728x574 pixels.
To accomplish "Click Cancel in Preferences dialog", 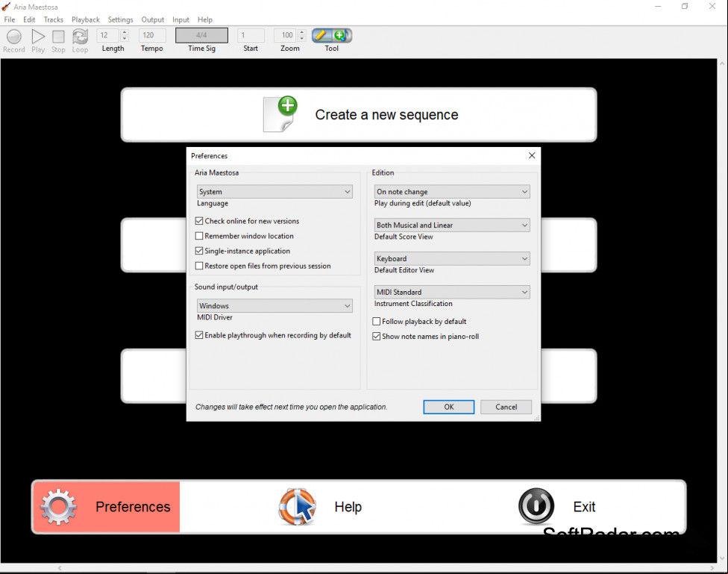I will (x=506, y=407).
